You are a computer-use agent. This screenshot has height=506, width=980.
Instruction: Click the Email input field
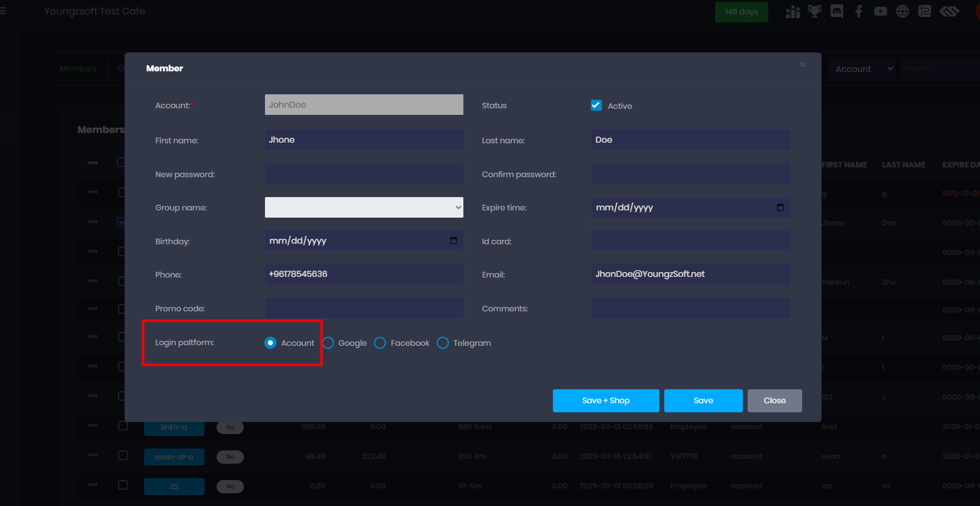(x=690, y=274)
